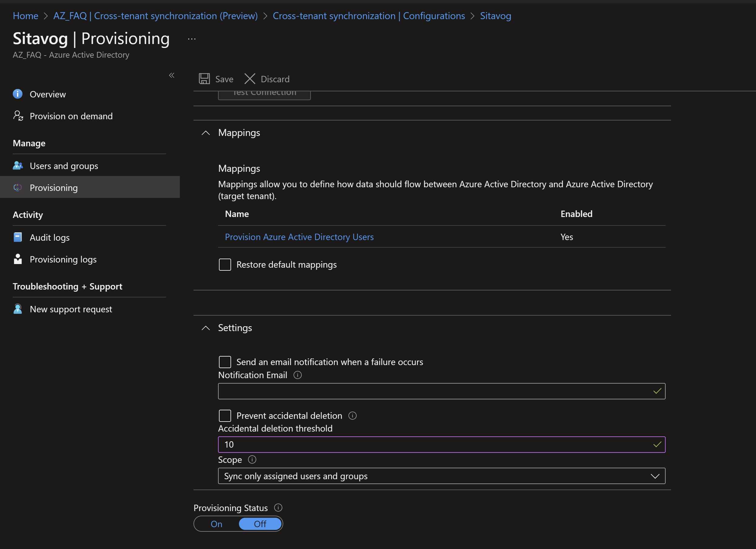Click the Provisioning sync icon in sidebar
The image size is (756, 549).
(x=18, y=188)
